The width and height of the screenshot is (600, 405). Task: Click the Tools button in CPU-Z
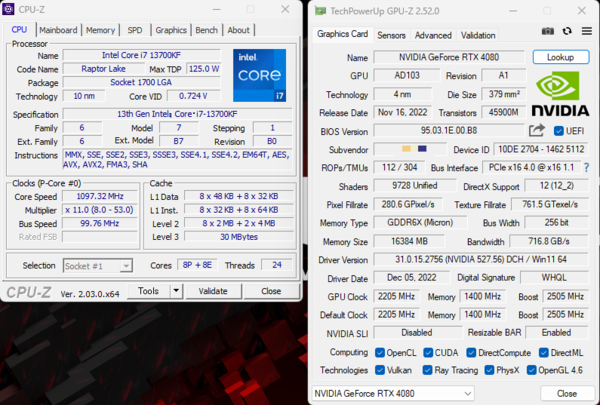[148, 291]
